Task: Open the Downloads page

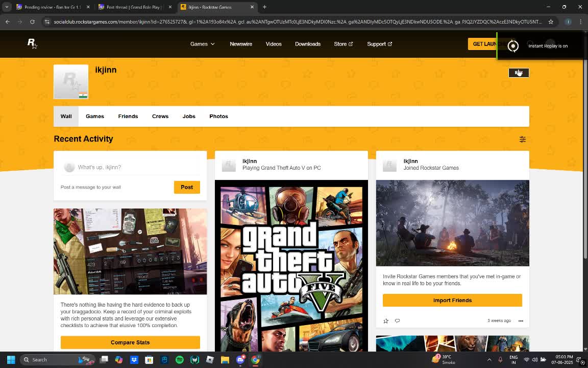Action: 307,44
